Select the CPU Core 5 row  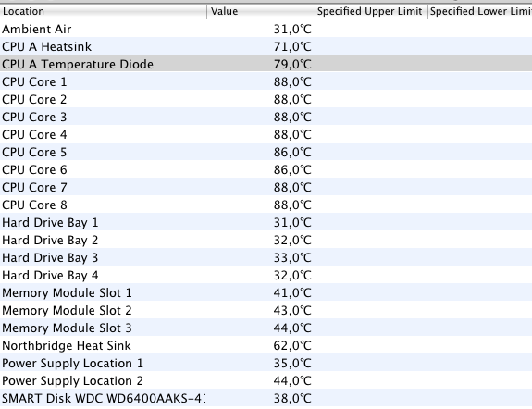pos(266,152)
